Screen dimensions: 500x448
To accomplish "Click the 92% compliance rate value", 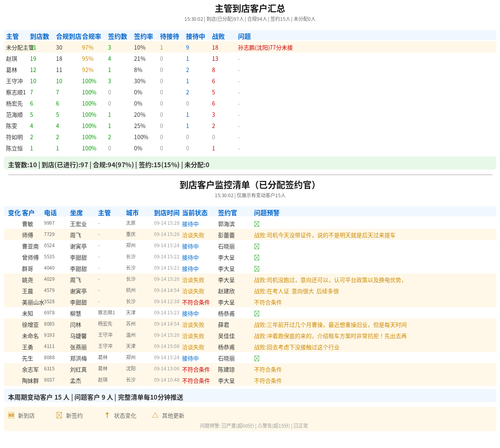I will point(88,70).
